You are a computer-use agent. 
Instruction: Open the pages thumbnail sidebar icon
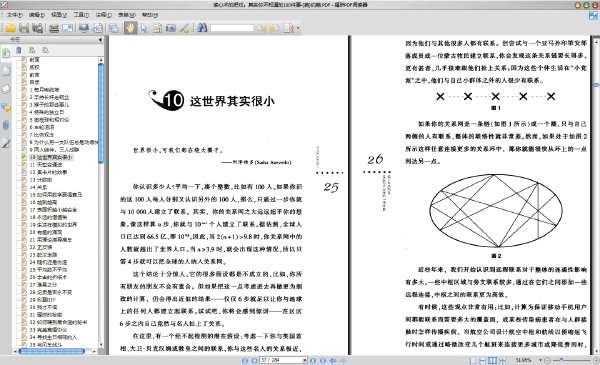pyautogui.click(x=6, y=71)
